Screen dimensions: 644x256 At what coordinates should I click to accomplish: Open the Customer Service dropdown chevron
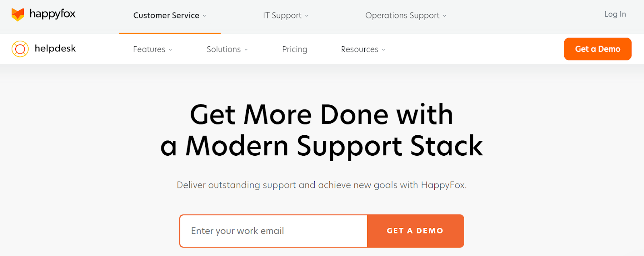point(204,16)
